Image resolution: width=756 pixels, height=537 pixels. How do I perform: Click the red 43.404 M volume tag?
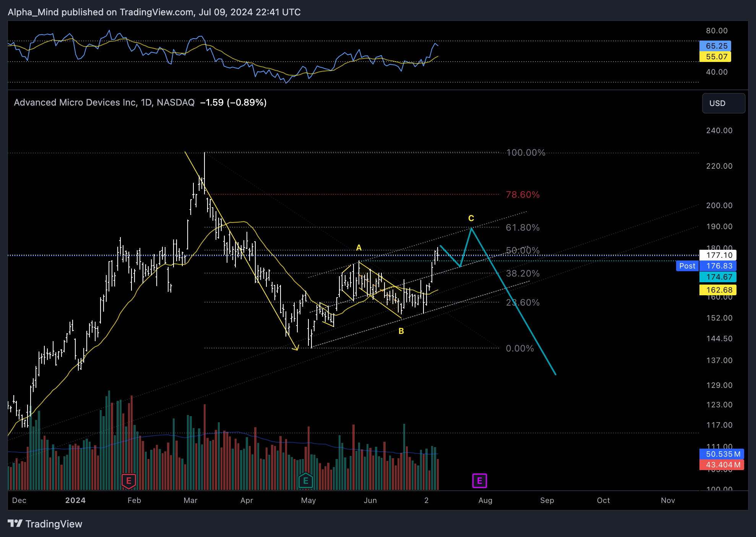click(x=722, y=465)
